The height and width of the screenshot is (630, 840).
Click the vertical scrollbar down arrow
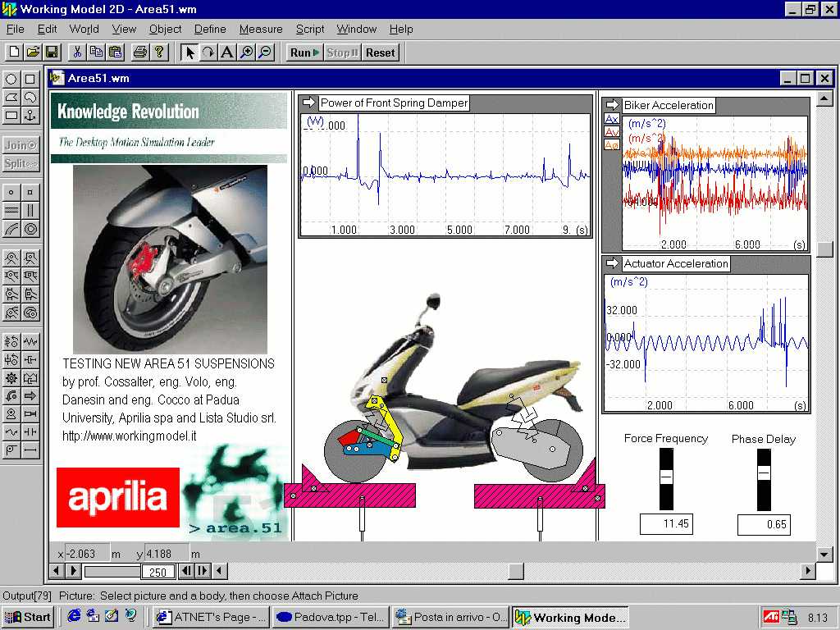(x=824, y=554)
